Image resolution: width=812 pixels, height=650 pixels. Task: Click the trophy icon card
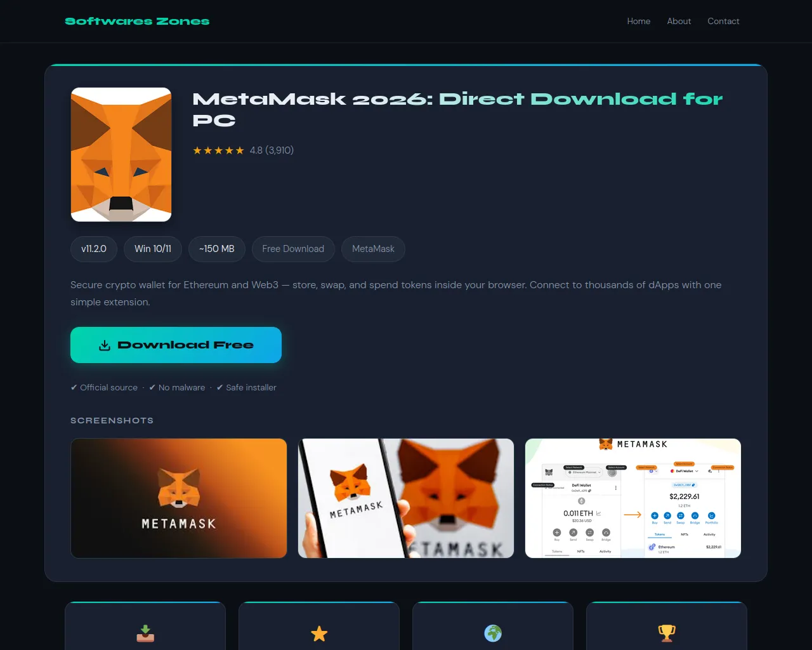click(x=667, y=626)
